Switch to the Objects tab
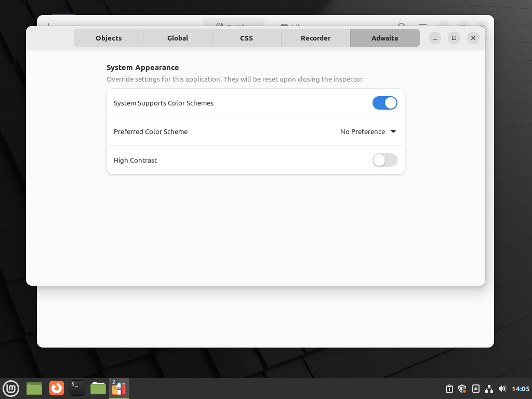Image resolution: width=532 pixels, height=399 pixels. (109, 38)
